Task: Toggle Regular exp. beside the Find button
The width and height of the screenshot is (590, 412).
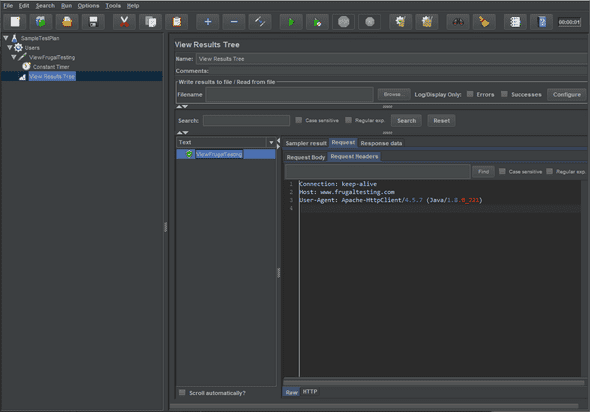Action: click(x=549, y=171)
